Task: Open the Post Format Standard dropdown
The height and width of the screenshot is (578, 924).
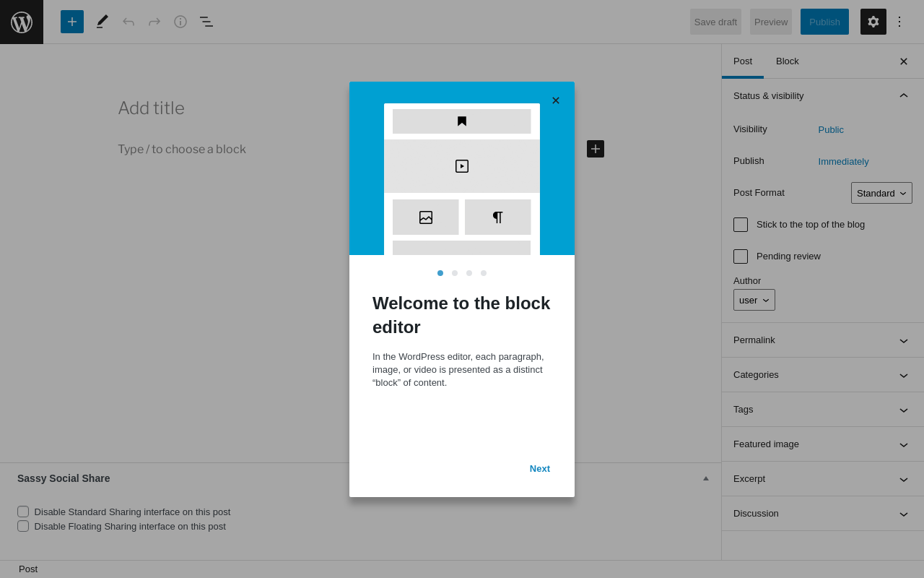Action: [881, 193]
